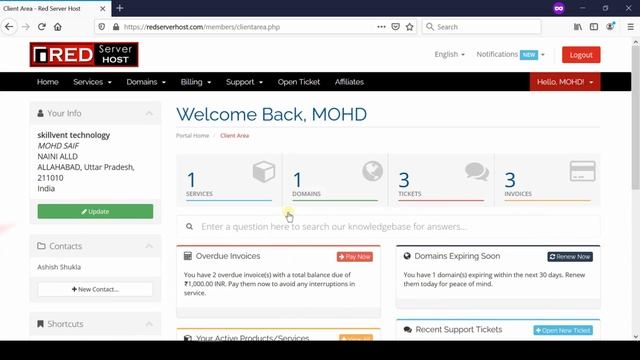Open a new browser tab with plus
This screenshot has height=360, width=640.
pyautogui.click(x=120, y=8)
